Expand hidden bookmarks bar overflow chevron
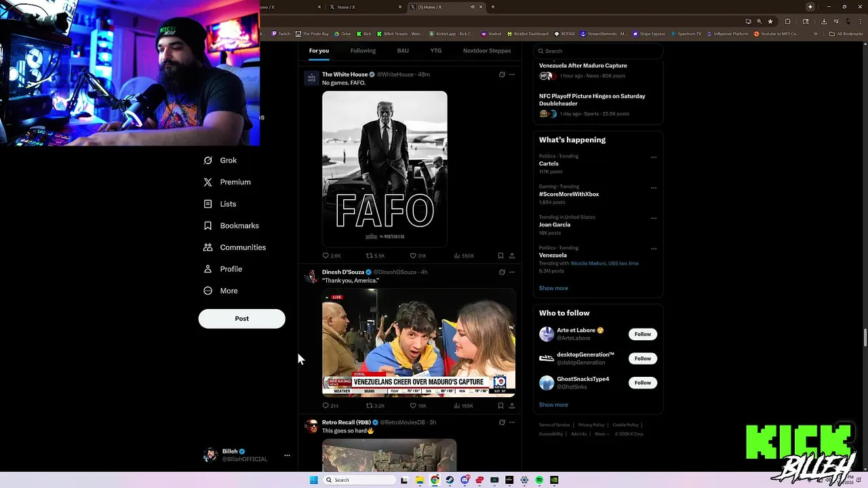 [816, 34]
